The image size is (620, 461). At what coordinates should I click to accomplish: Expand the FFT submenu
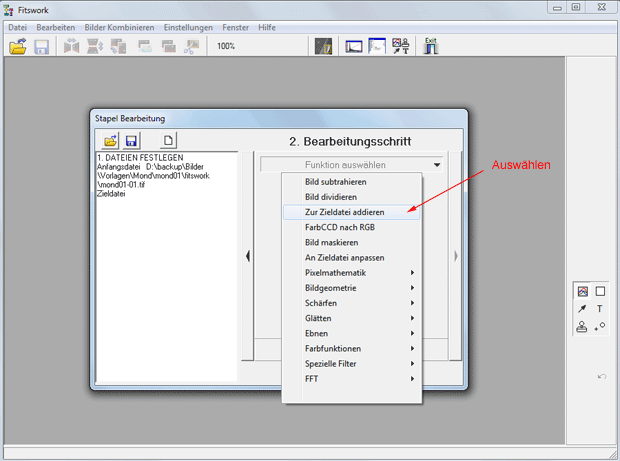[x=352, y=379]
